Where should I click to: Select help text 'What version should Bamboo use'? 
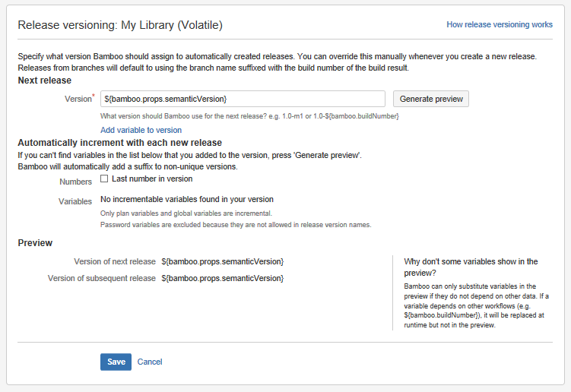[x=249, y=116]
